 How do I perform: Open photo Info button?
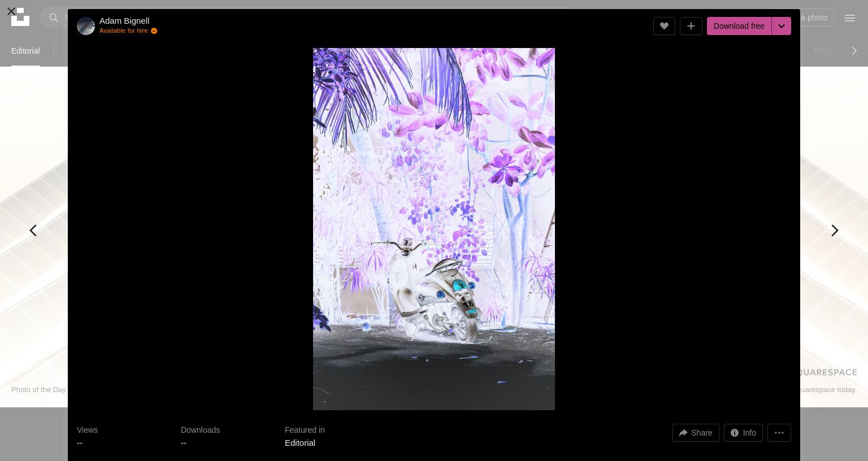point(743,433)
